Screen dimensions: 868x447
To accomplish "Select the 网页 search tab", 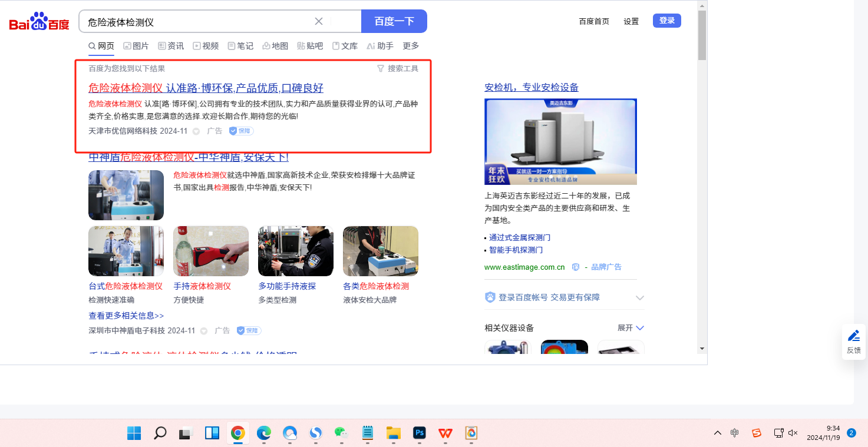I will pyautogui.click(x=101, y=46).
